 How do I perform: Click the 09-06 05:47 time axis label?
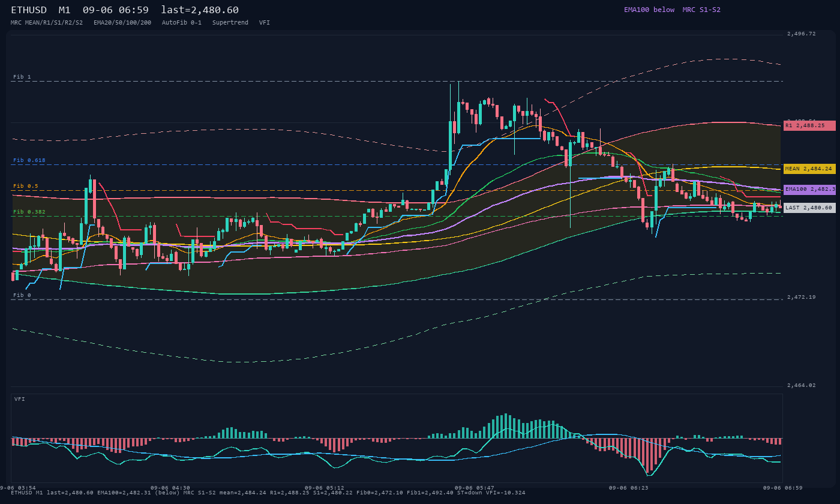[x=475, y=488]
